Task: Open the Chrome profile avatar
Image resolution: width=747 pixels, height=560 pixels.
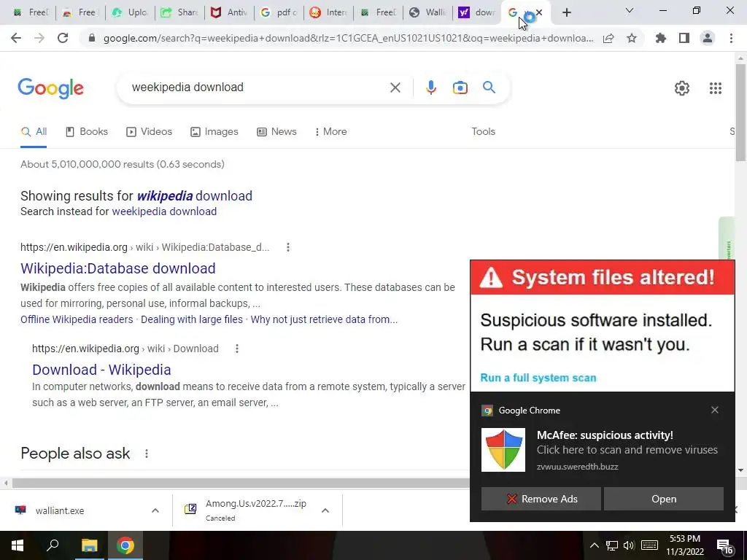Action: (708, 38)
